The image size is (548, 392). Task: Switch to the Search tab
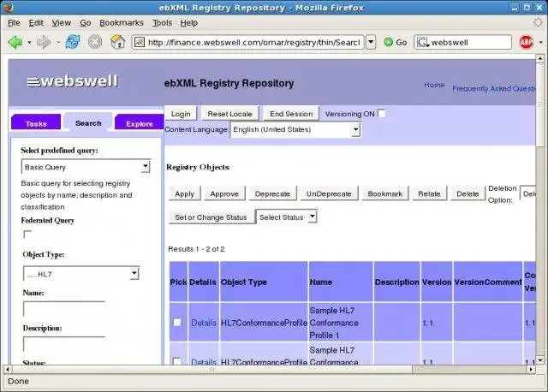[x=88, y=122]
